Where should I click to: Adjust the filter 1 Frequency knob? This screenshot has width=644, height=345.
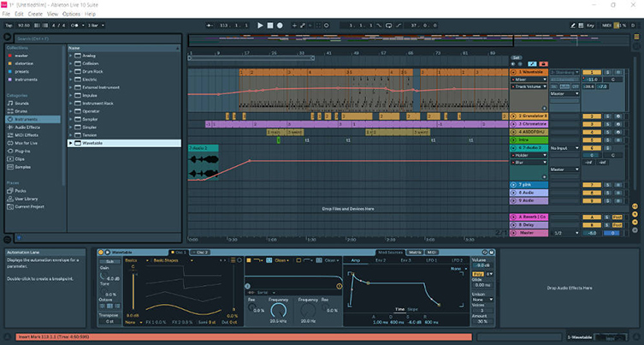click(278, 310)
